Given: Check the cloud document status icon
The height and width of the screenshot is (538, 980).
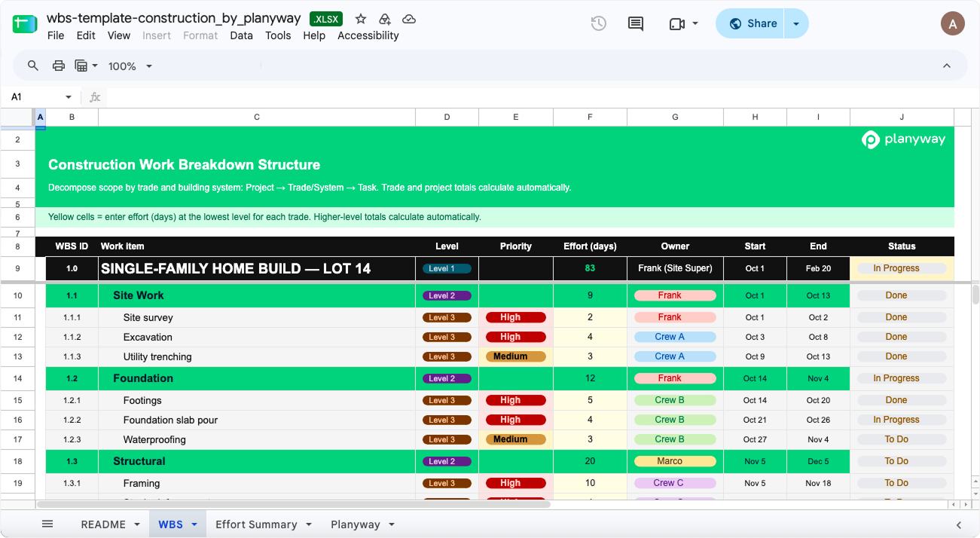Looking at the screenshot, I should coord(409,19).
